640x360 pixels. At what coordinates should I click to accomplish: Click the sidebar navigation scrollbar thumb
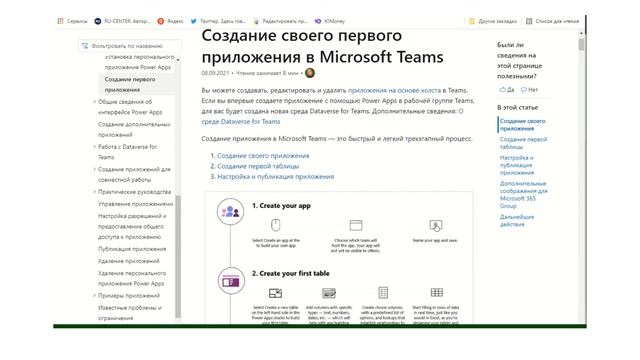(178, 256)
